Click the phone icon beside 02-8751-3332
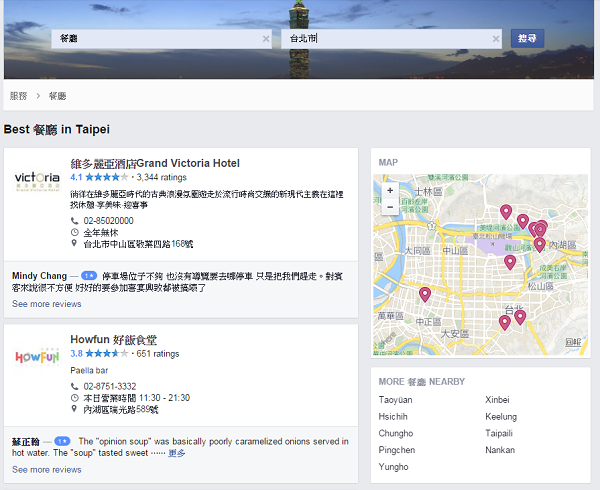The height and width of the screenshot is (490, 600). click(x=75, y=386)
